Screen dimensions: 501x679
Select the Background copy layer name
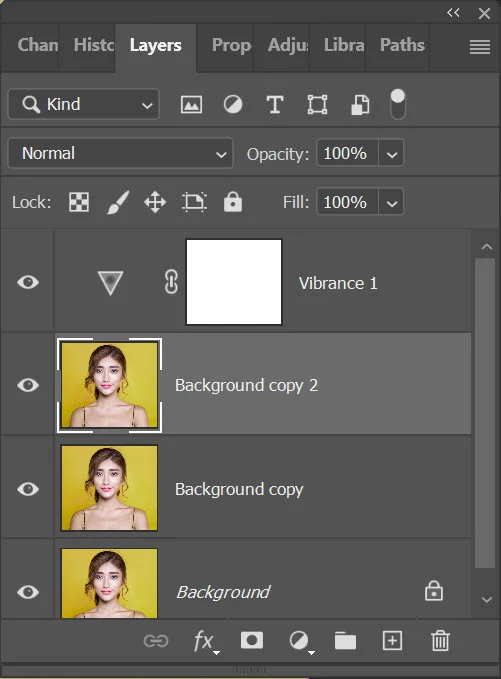pos(239,489)
